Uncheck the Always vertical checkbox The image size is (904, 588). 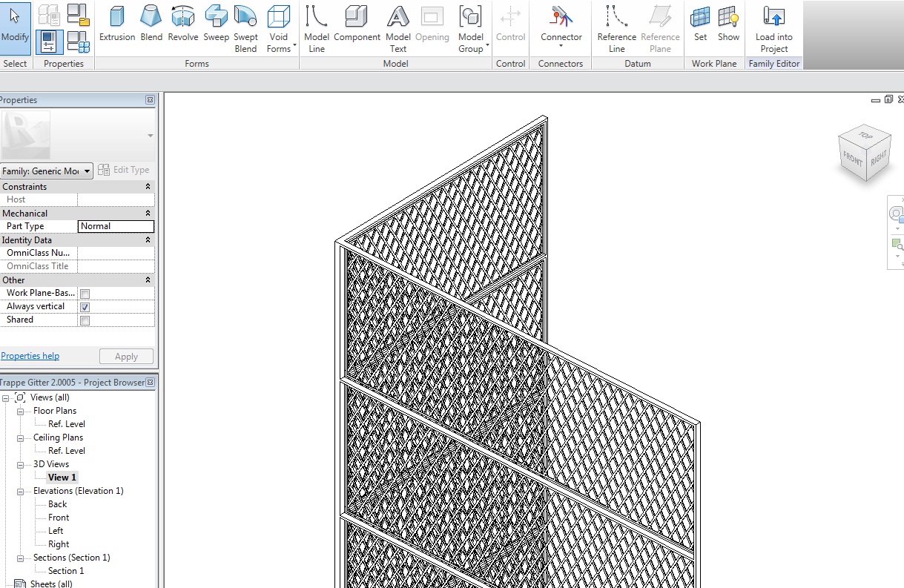[85, 307]
